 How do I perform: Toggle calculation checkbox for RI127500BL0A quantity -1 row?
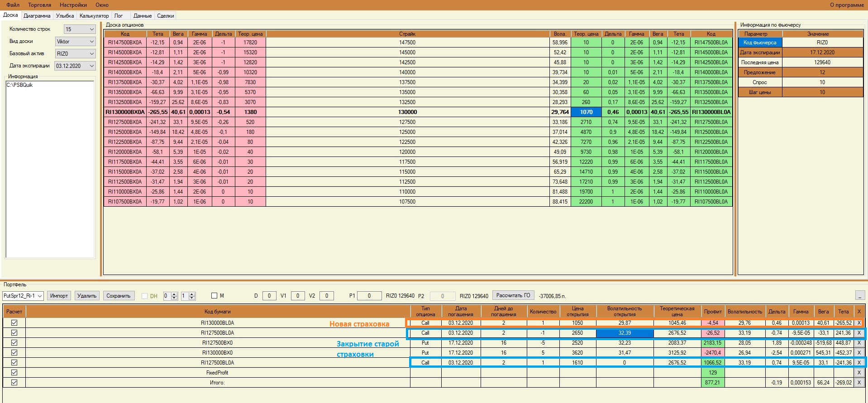(x=14, y=333)
